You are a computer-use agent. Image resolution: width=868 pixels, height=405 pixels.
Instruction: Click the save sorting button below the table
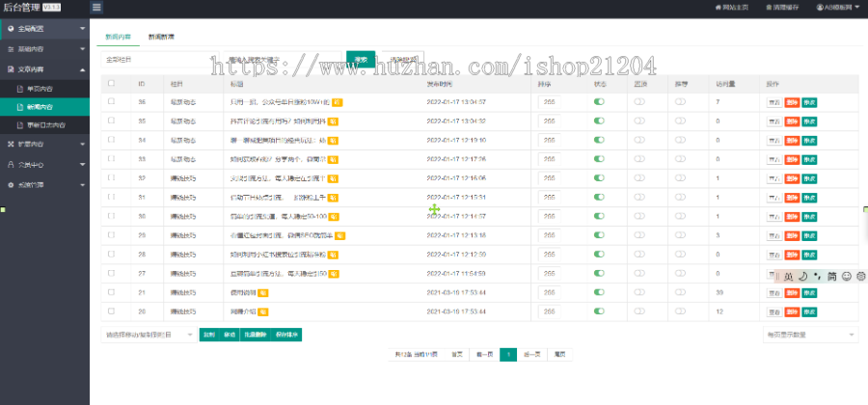[286, 335]
